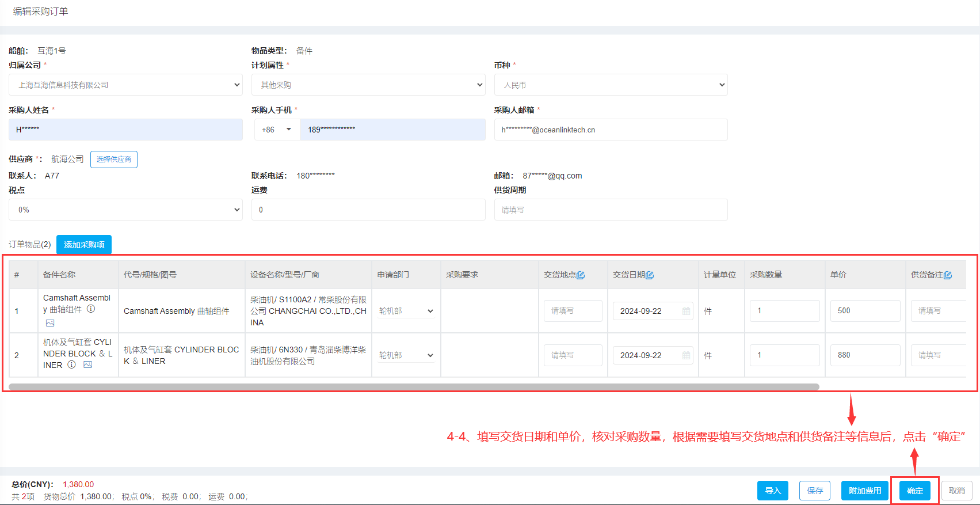Click the 供货周期 input field
980x505 pixels.
[611, 210]
